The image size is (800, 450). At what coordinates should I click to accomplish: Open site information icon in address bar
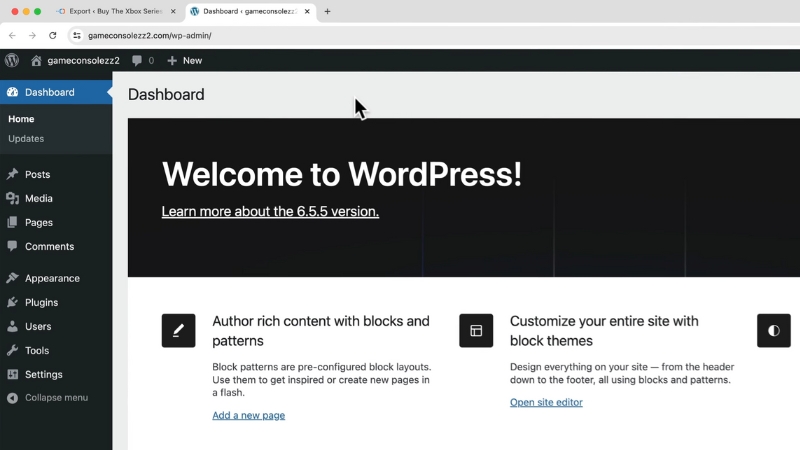point(77,35)
